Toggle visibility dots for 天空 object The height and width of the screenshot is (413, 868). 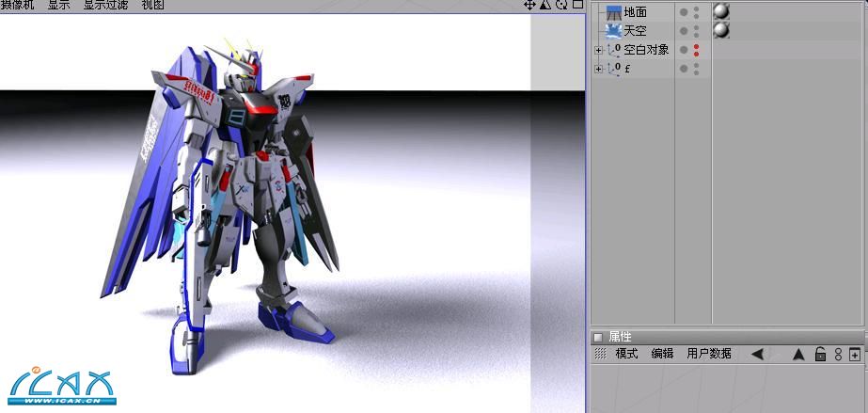pyautogui.click(x=696, y=31)
